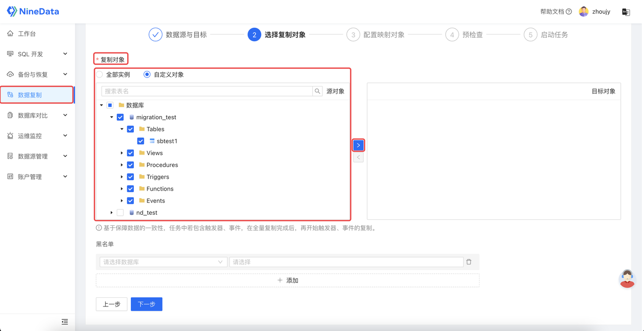Click the search magnifier icon

pos(317,91)
